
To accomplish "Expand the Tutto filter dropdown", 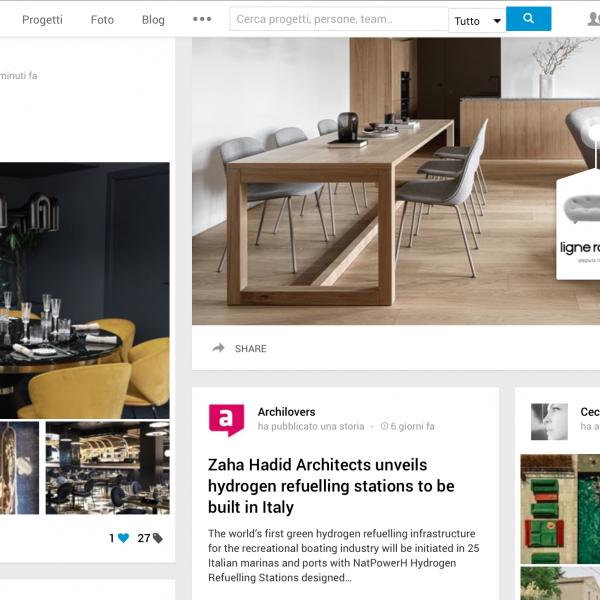I will point(477,21).
